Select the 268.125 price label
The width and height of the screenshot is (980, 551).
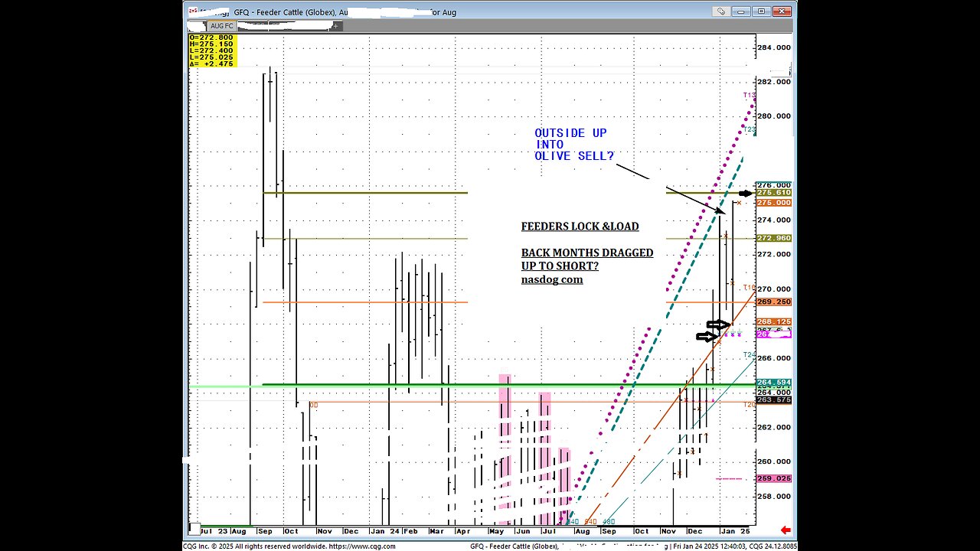click(773, 322)
